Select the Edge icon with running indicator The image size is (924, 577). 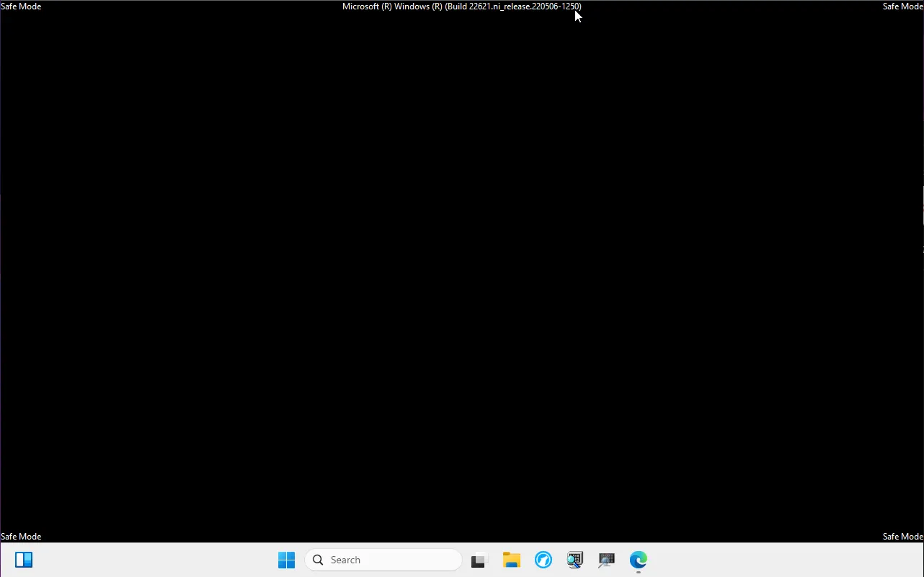point(639,560)
